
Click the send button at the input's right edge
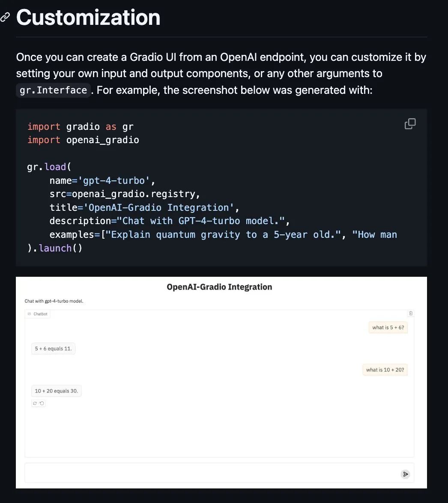pyautogui.click(x=405, y=474)
